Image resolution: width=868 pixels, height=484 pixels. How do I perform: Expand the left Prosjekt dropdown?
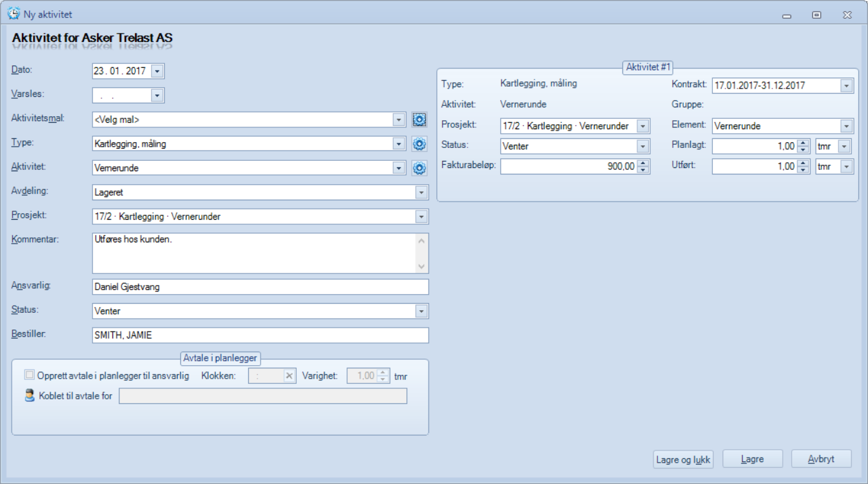[421, 216]
